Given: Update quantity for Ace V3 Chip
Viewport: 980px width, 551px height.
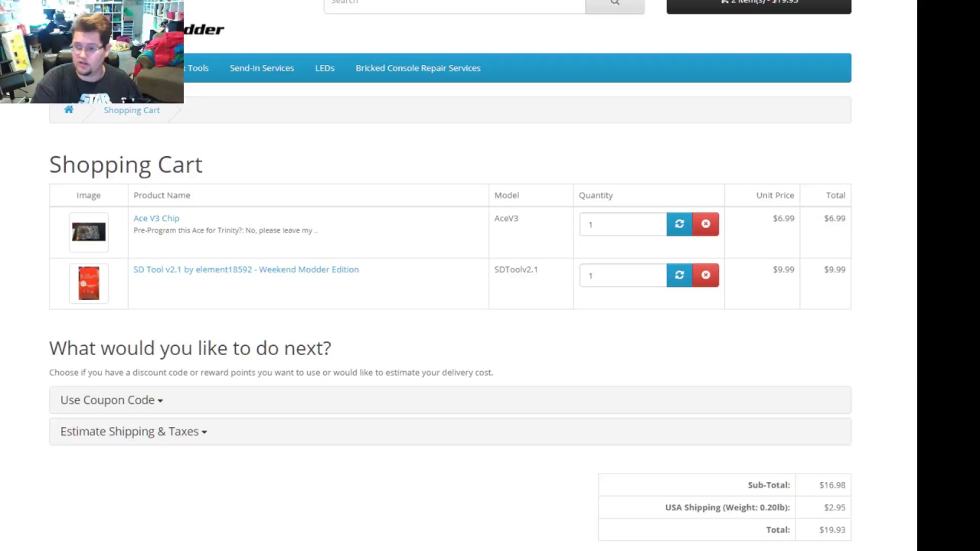Looking at the screenshot, I should (679, 224).
